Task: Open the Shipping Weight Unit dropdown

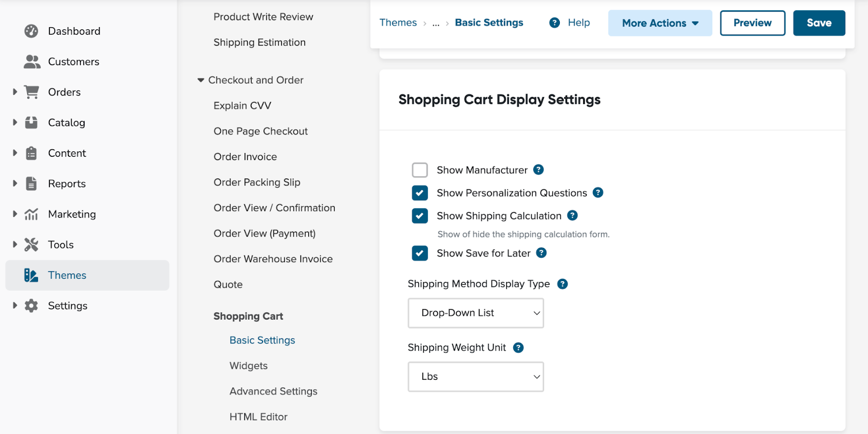Action: point(475,376)
